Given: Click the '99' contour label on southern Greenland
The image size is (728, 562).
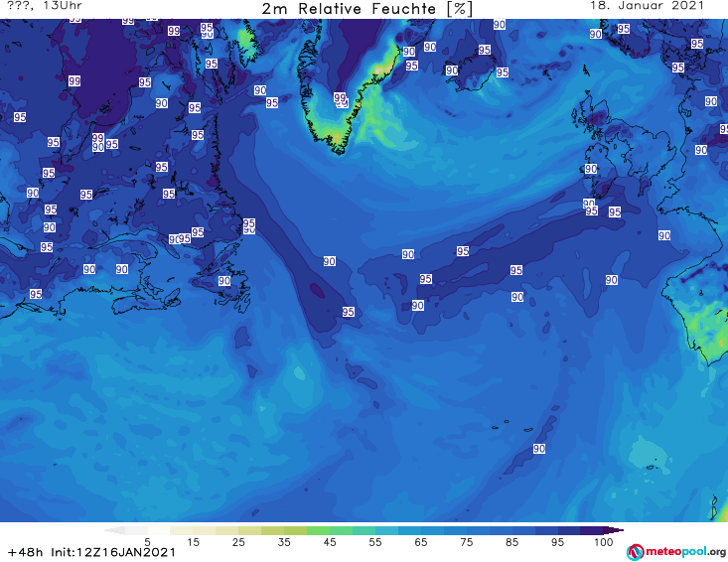Looking at the screenshot, I should tap(340, 97).
